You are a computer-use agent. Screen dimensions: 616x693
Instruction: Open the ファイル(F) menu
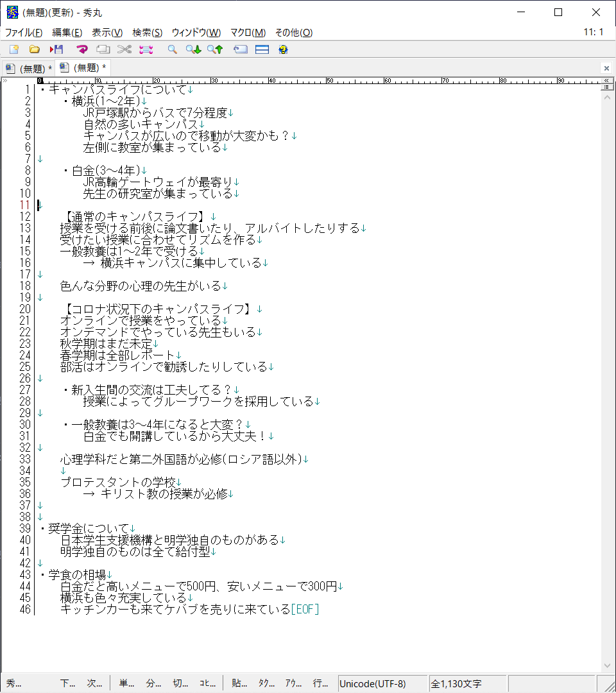[24, 33]
